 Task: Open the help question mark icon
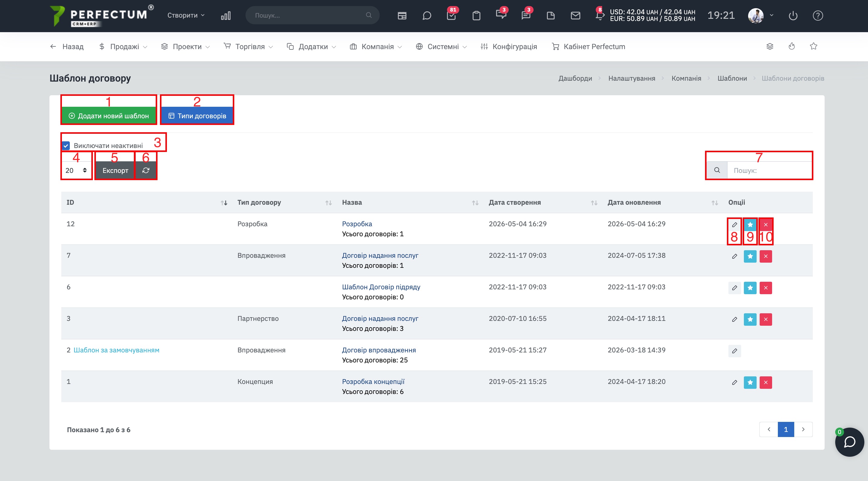coord(818,15)
